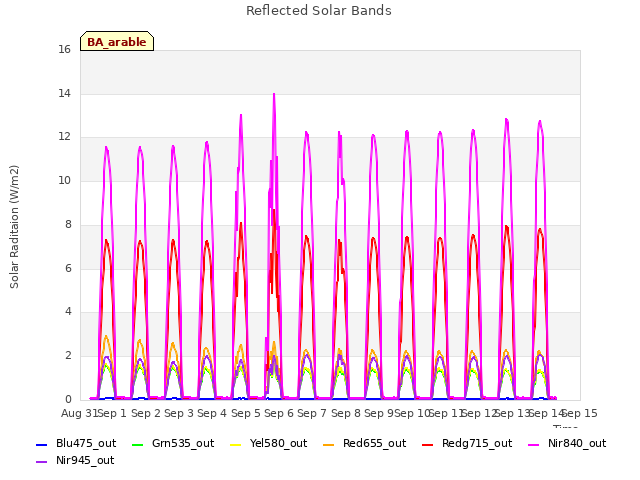Click the 12 y-axis tick label
Image resolution: width=640 pixels, height=480 pixels.
[x=64, y=137]
